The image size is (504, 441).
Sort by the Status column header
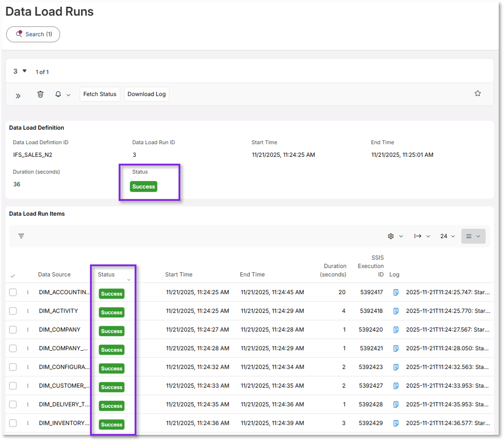[x=106, y=274]
